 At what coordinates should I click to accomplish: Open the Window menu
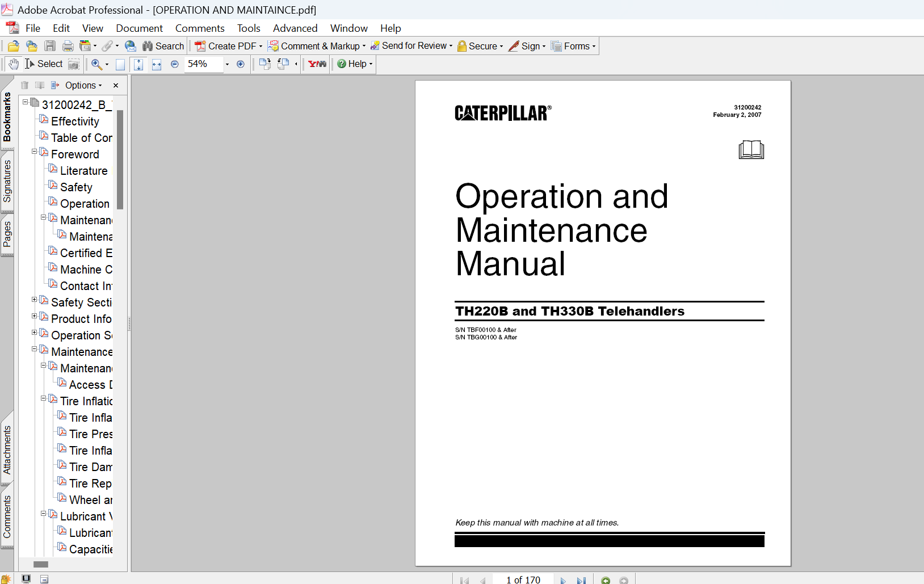coord(349,28)
